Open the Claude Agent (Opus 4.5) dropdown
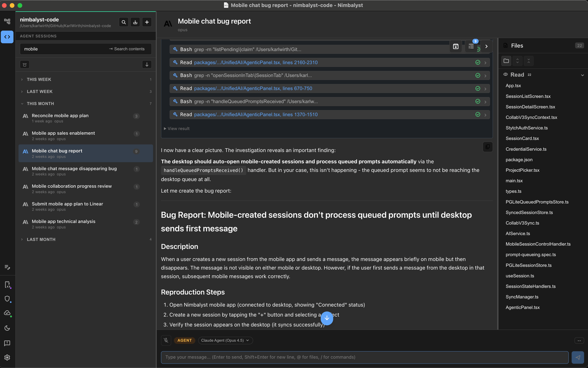This screenshot has width=588, height=368. (x=225, y=340)
